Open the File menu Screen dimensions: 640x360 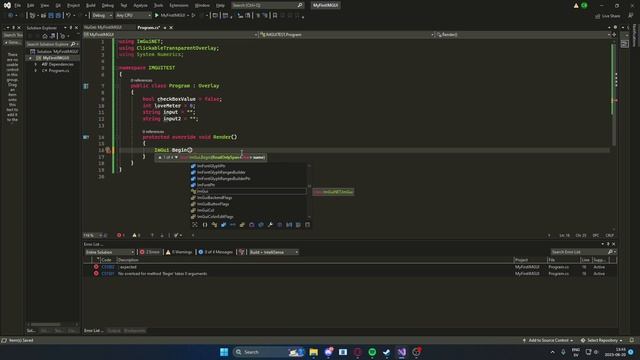(x=18, y=5)
